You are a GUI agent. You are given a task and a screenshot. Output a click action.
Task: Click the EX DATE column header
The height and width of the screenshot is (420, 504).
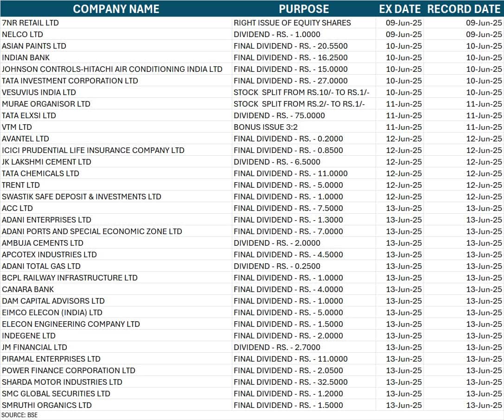click(400, 9)
